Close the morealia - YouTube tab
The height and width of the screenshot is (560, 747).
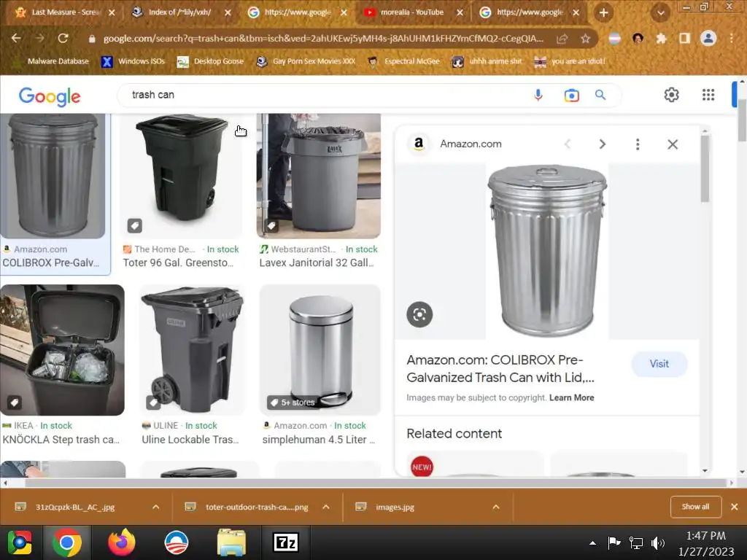[460, 13]
